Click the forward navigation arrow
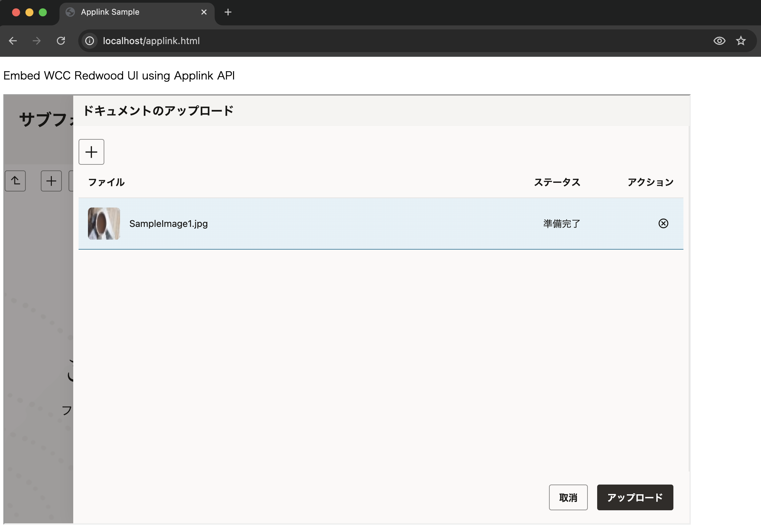Image resolution: width=761 pixels, height=532 pixels. (x=37, y=41)
